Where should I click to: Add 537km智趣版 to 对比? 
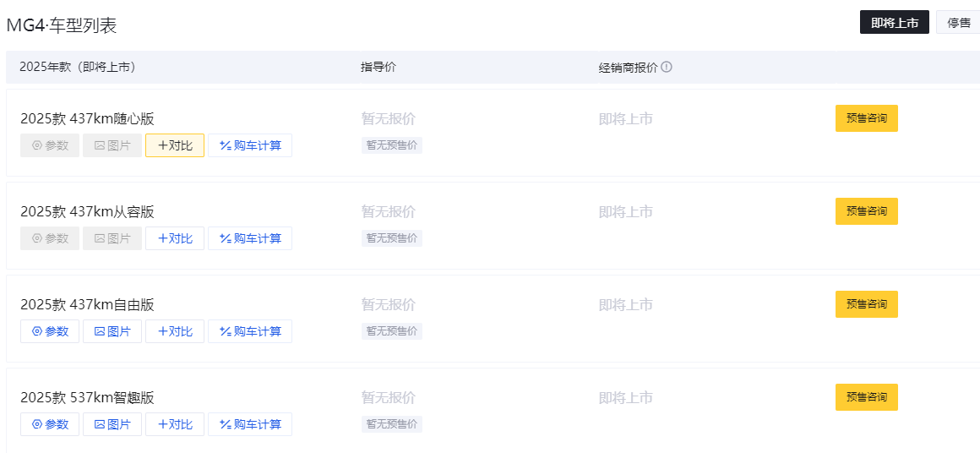click(x=175, y=424)
